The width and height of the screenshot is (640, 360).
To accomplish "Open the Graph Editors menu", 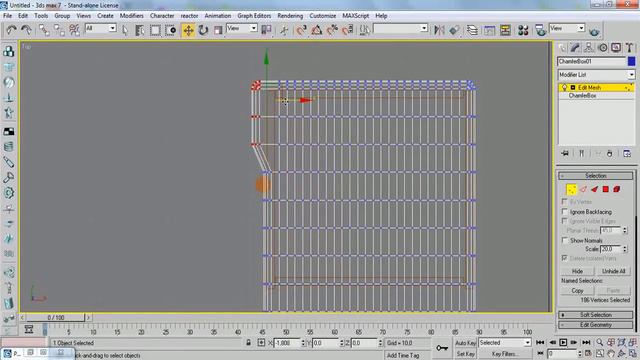I will coord(254,16).
